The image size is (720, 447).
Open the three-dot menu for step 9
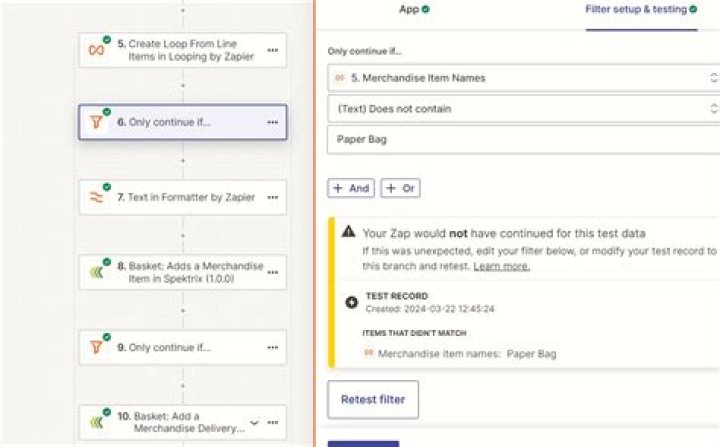point(273,347)
